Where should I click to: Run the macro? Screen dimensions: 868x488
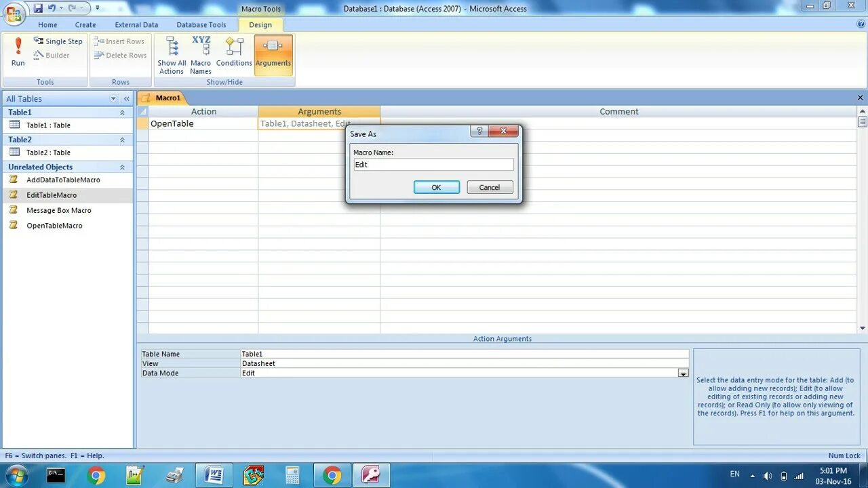tap(18, 52)
